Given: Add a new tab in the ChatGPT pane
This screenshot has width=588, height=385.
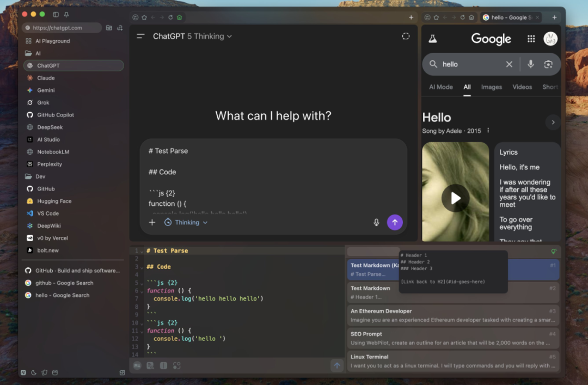Looking at the screenshot, I should (411, 17).
